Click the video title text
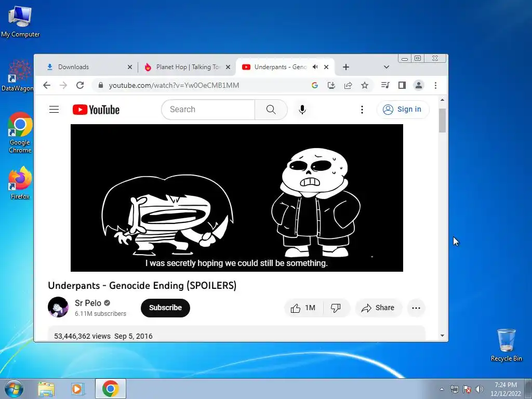The height and width of the screenshot is (399, 532). [x=142, y=285]
